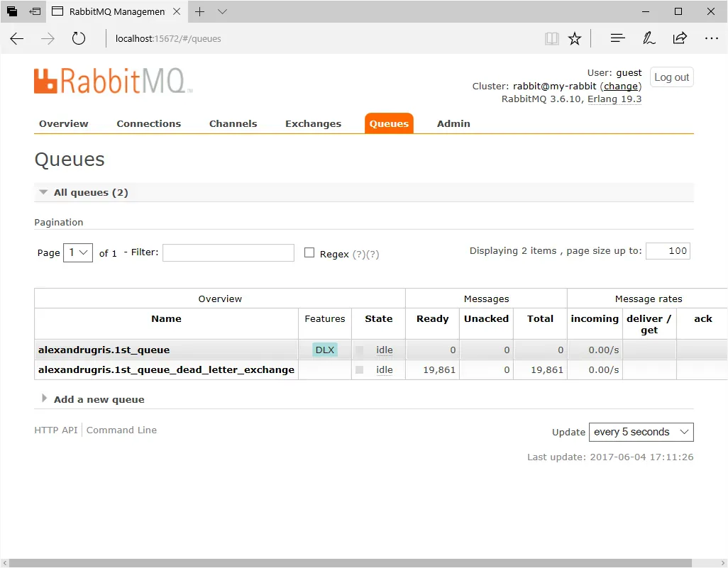
Task: Go to the Exchanges tab
Action: 314,124
